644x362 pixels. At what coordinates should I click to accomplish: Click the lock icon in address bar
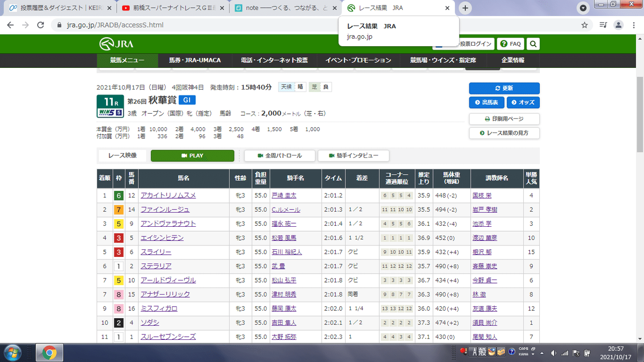(x=59, y=25)
